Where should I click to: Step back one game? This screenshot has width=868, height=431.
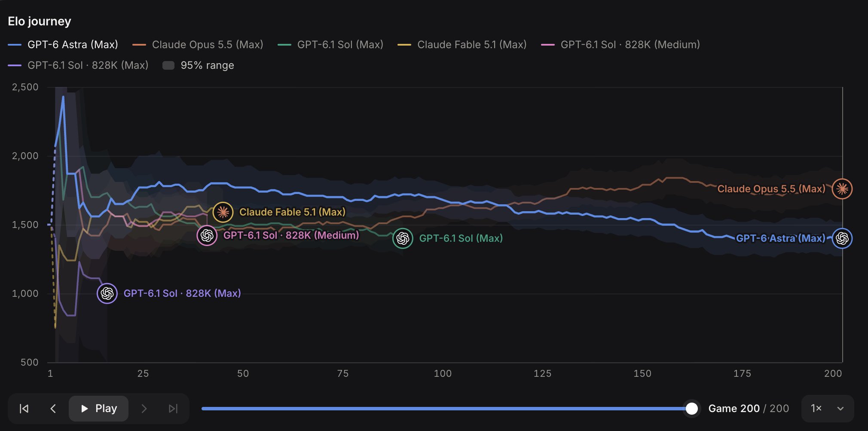(53, 409)
